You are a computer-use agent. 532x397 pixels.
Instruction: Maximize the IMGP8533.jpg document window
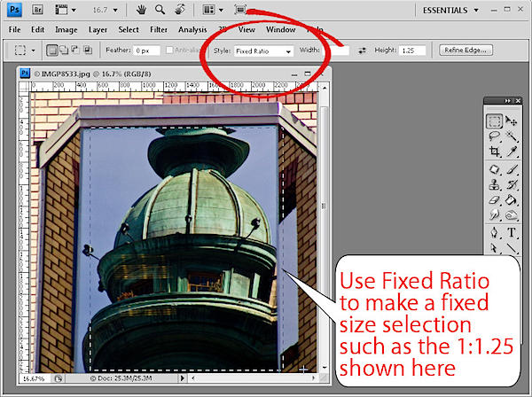[x=308, y=74]
